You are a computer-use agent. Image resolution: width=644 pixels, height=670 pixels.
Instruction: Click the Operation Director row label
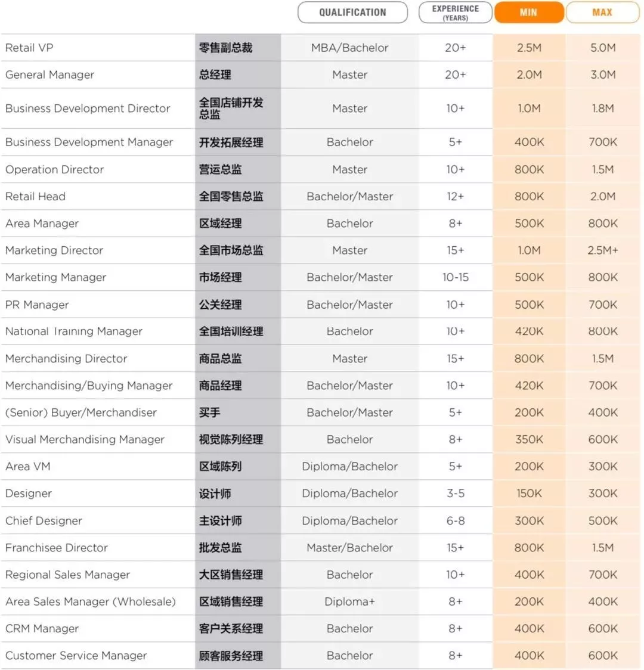pyautogui.click(x=54, y=169)
